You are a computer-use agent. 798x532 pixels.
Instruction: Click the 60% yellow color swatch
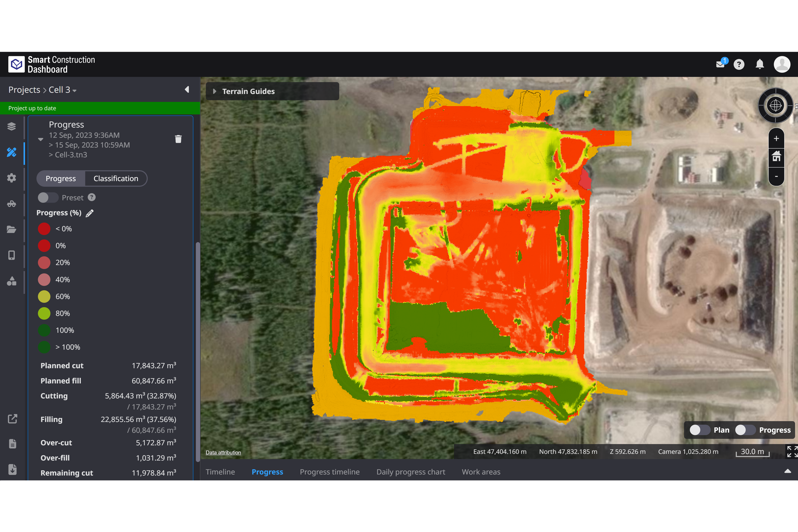click(x=44, y=297)
